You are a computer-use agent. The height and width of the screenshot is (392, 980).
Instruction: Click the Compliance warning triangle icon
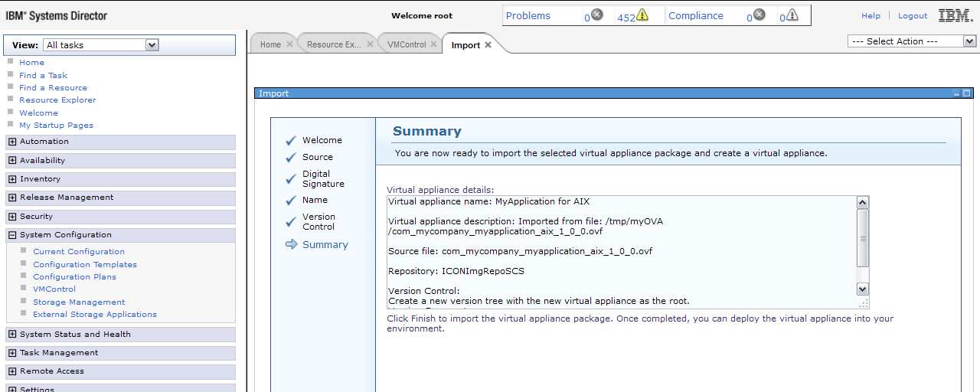pyautogui.click(x=792, y=15)
